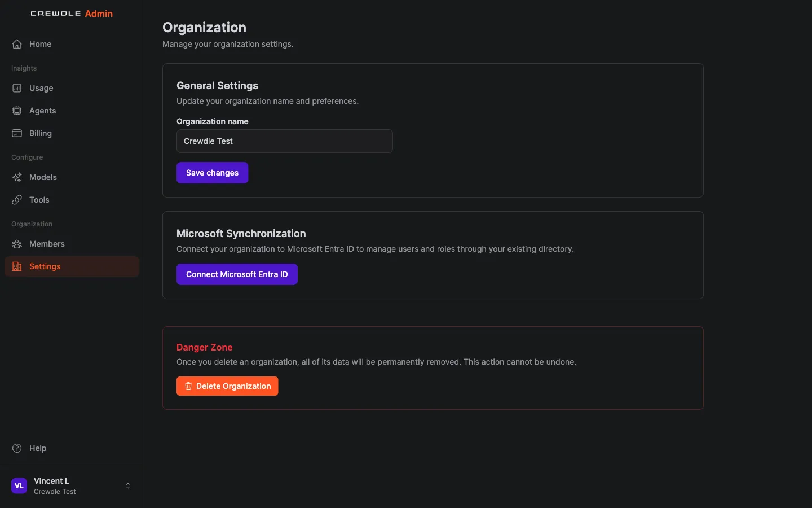Click the Organization page title
This screenshot has width=812, height=508.
pos(204,28)
